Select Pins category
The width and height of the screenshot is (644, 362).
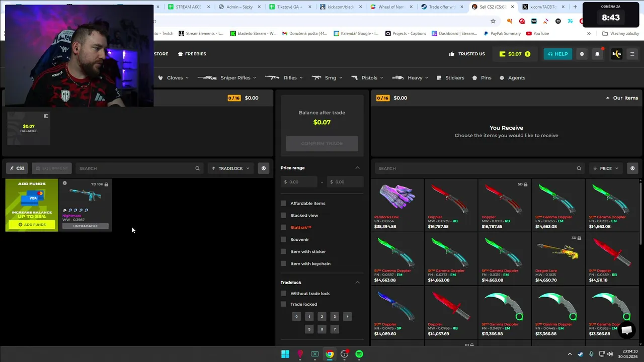481,78
